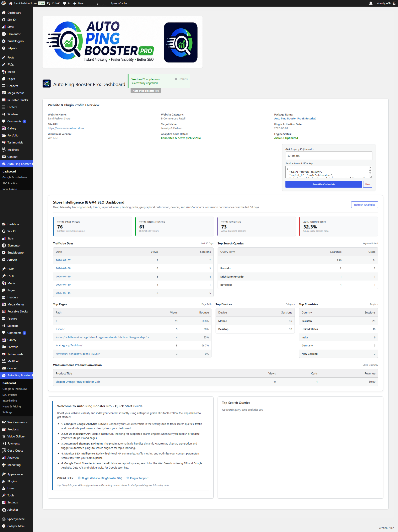This screenshot has width=398, height=532.
Task: Click the Service Account JSON textarea scrollbar
Action: (x=370, y=171)
